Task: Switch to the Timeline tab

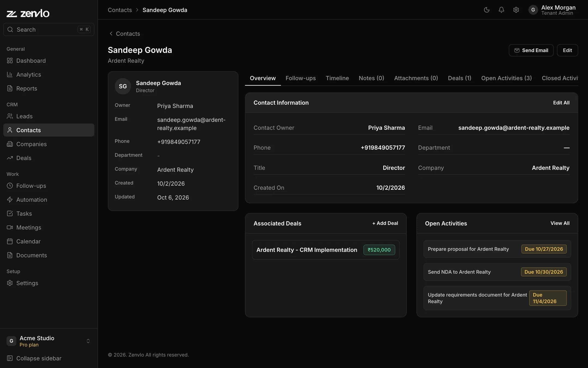Action: pyautogui.click(x=337, y=78)
